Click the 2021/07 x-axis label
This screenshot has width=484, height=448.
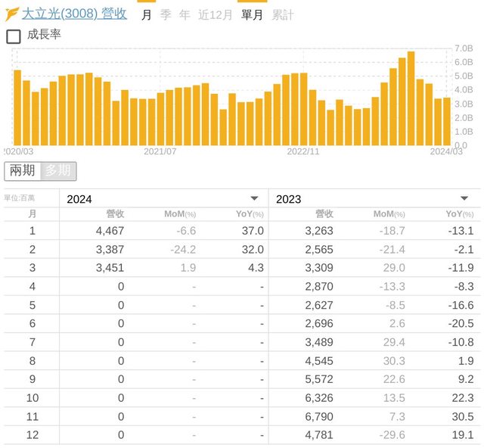tap(160, 151)
